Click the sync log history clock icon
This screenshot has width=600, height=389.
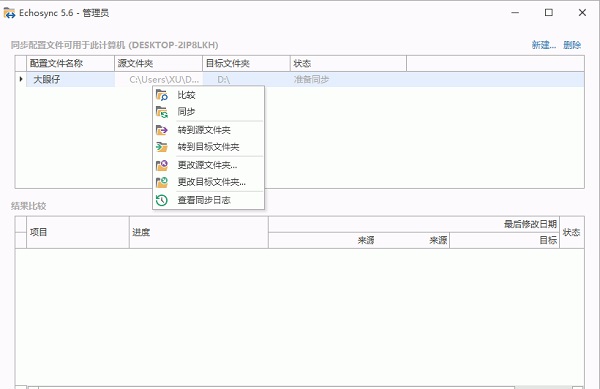[162, 200]
